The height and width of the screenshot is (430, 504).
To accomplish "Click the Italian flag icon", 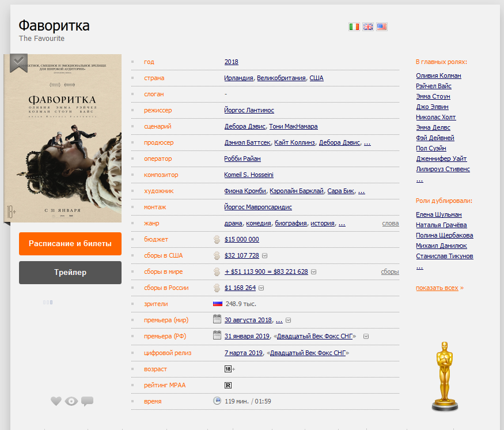I will tap(354, 27).
